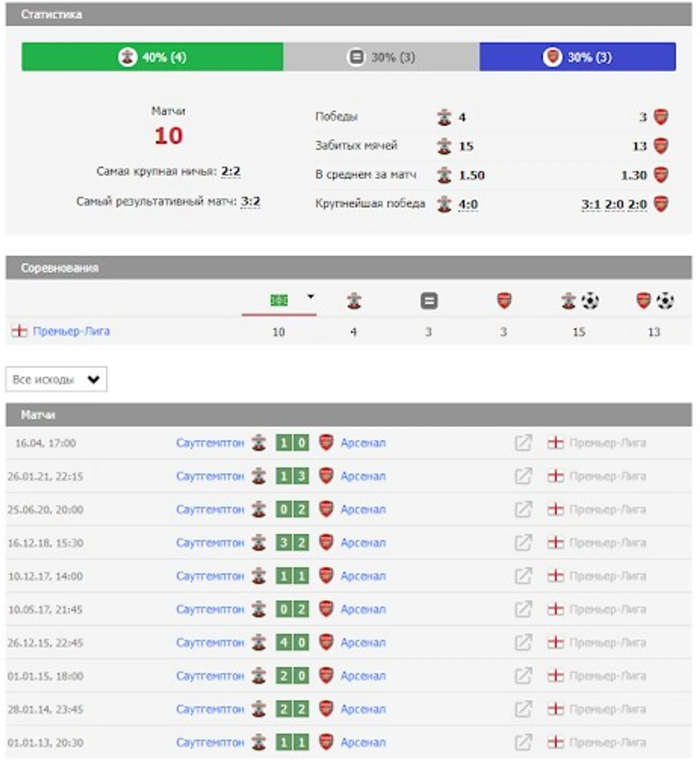Click the 1:3 score in the 26.01.21 row
This screenshot has width=700, height=771.
292,476
